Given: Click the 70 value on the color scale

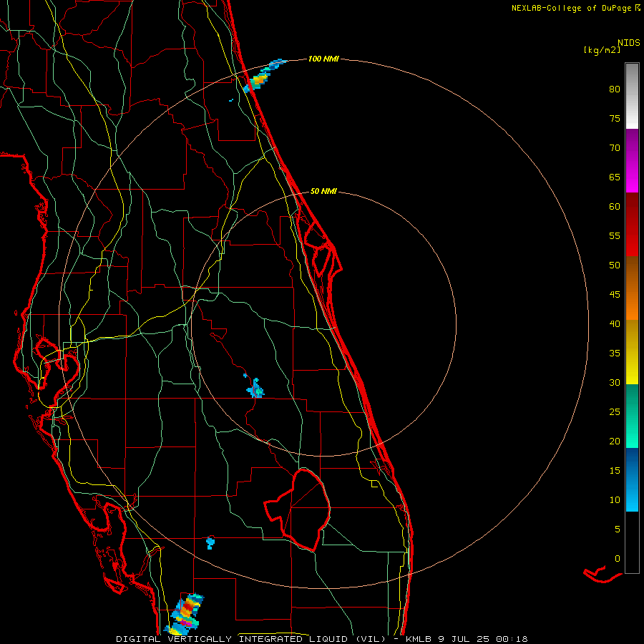Looking at the screenshot, I should pos(615,148).
